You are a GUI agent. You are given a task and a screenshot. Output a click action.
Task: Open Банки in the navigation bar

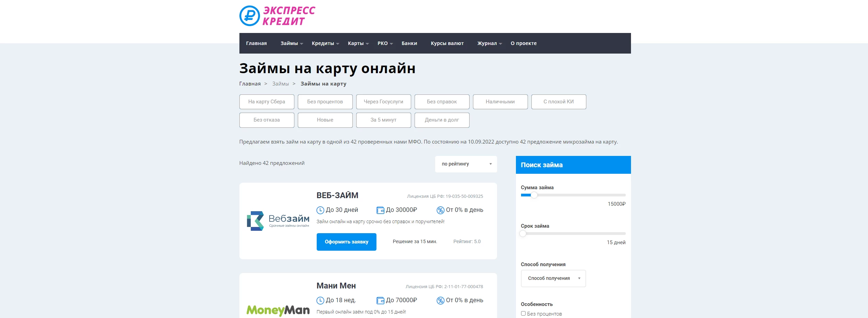(409, 43)
